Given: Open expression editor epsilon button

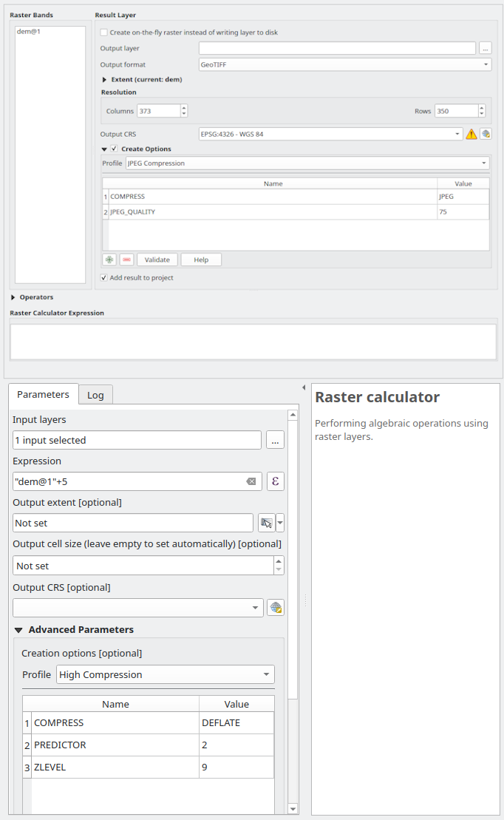Looking at the screenshot, I should [275, 481].
